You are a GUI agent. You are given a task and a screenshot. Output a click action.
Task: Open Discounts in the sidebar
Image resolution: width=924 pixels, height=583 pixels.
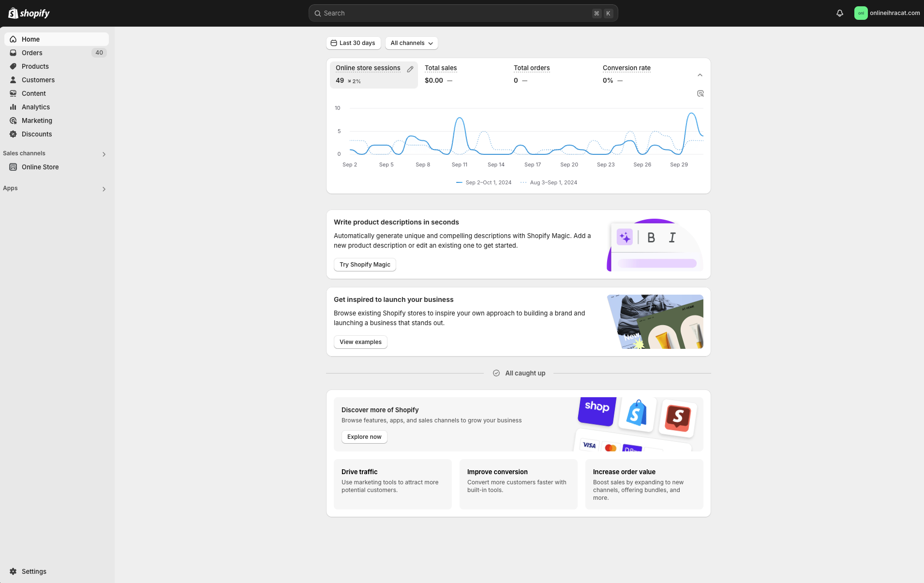(x=57, y=134)
